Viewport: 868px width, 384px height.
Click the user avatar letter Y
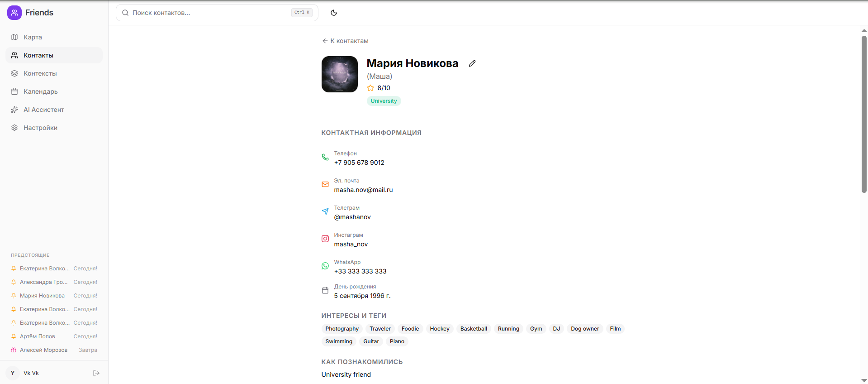pyautogui.click(x=13, y=373)
